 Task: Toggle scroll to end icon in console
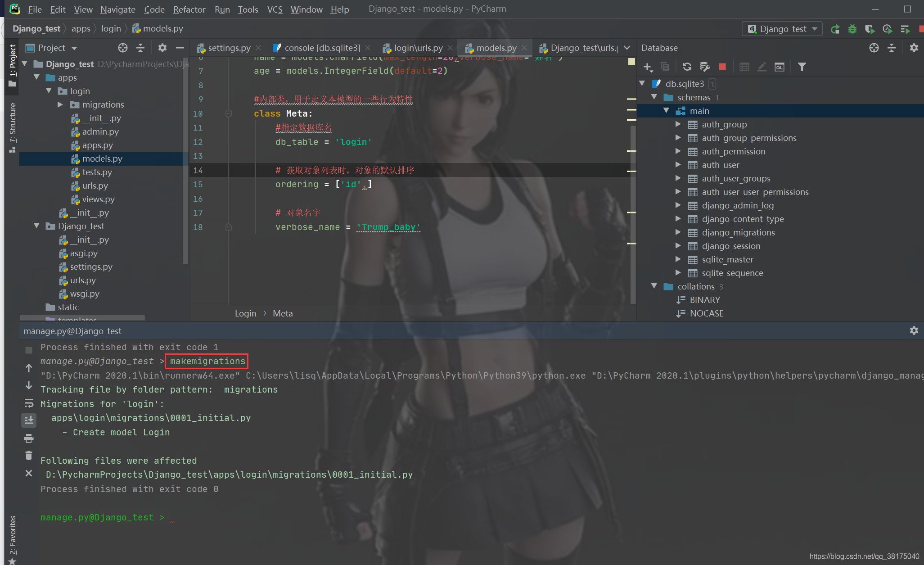(x=29, y=420)
